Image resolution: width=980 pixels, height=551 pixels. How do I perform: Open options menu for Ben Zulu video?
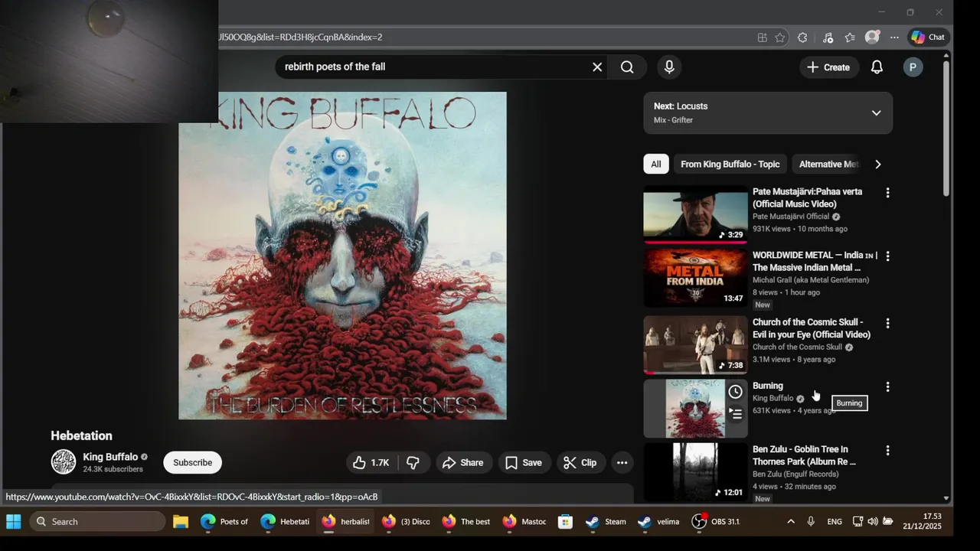[x=887, y=451]
